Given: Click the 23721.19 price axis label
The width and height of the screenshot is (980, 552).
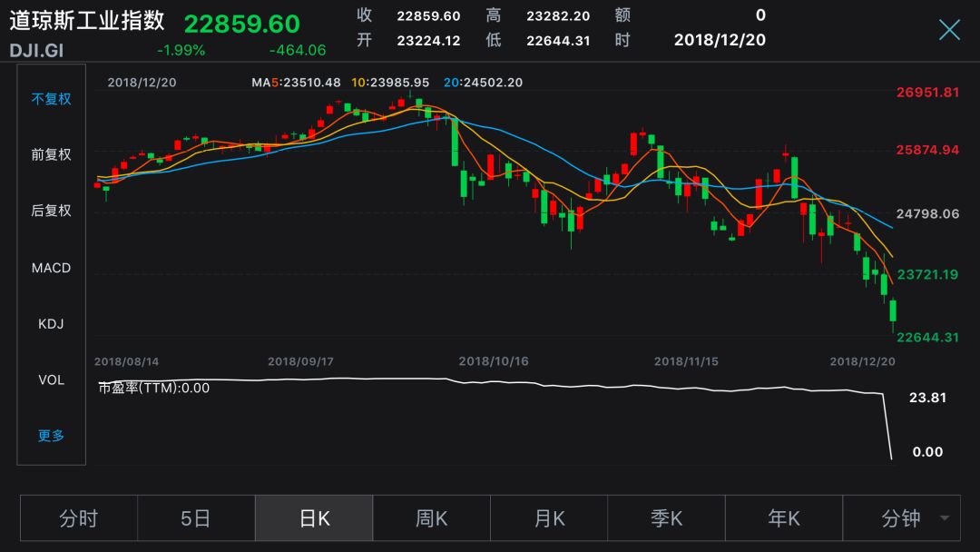Looking at the screenshot, I should (927, 274).
